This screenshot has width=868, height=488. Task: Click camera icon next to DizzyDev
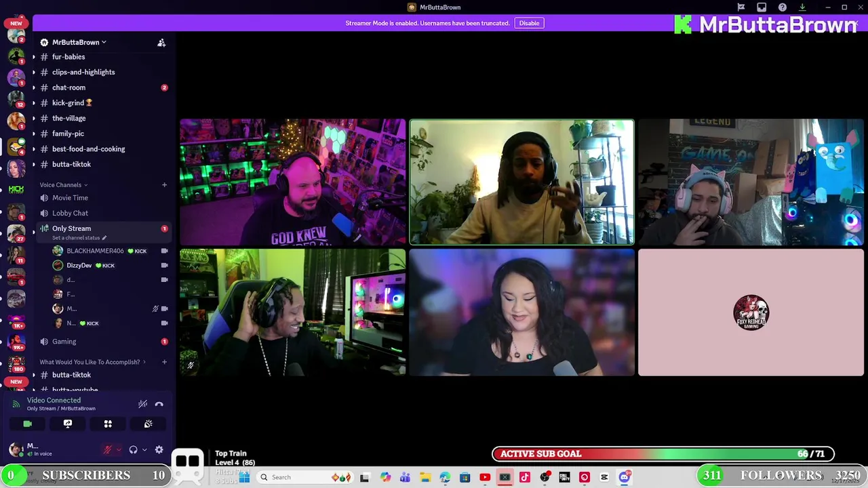click(x=164, y=265)
